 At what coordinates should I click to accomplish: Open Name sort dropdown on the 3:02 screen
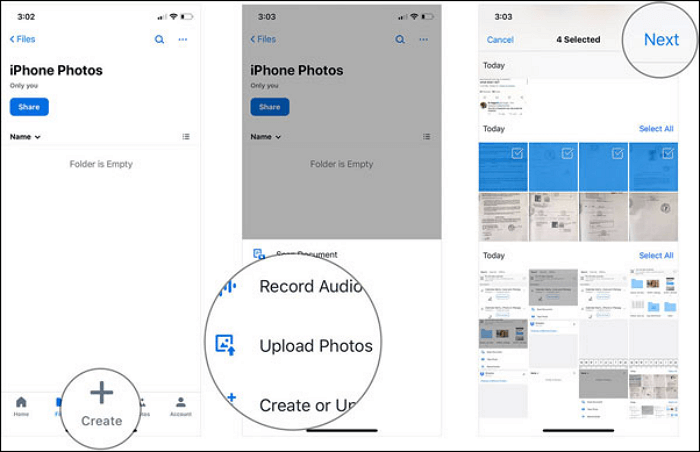click(x=25, y=137)
